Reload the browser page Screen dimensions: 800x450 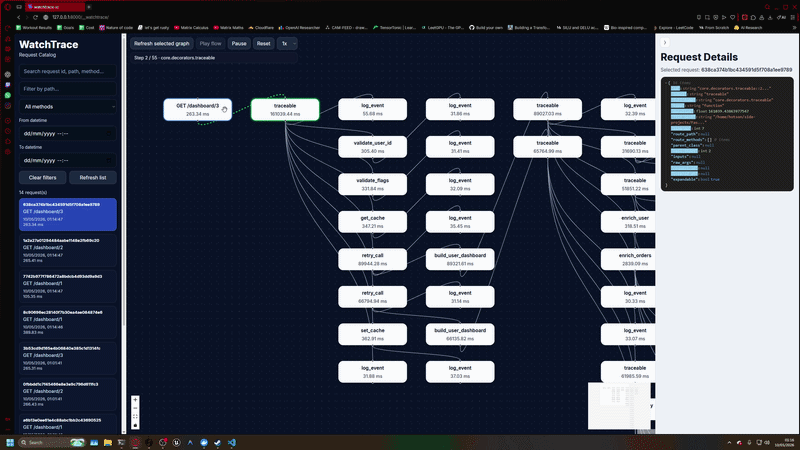[x=35, y=17]
